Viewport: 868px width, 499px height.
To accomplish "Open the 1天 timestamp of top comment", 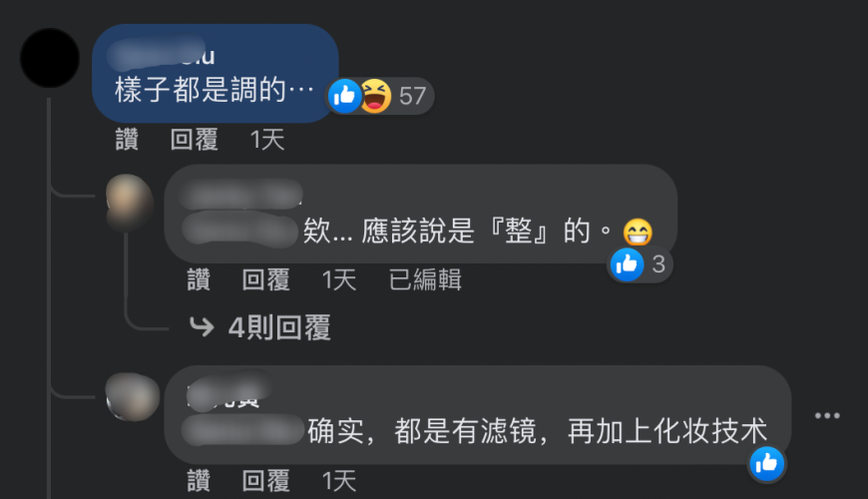I will coord(266,140).
